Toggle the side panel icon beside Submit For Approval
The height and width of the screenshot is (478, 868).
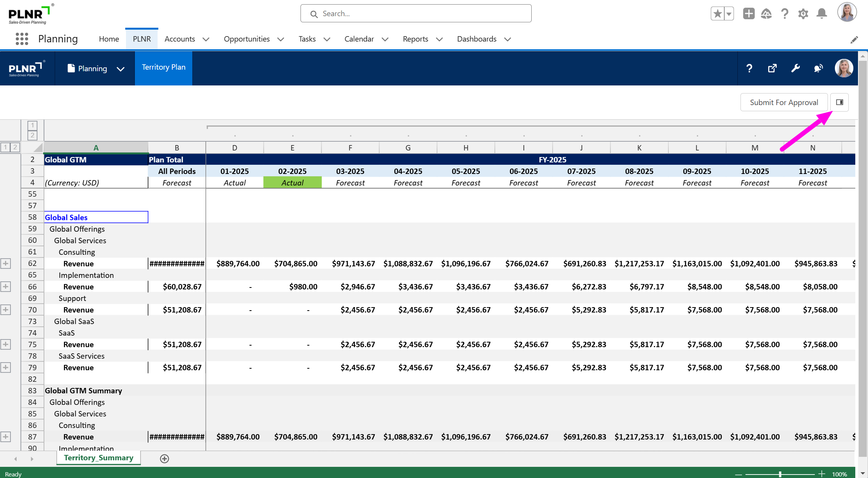coord(839,102)
